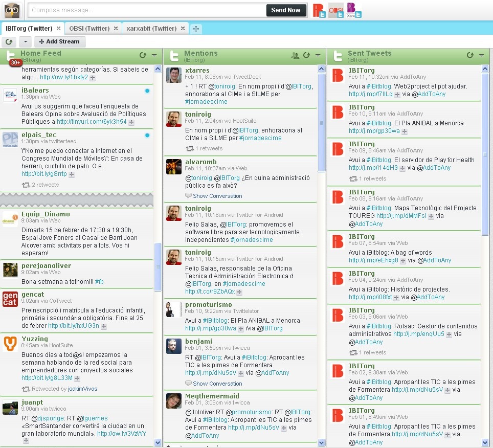This screenshot has width=493, height=448.
Task: Close the xarxabit (Twitter) tab
Action: click(183, 28)
